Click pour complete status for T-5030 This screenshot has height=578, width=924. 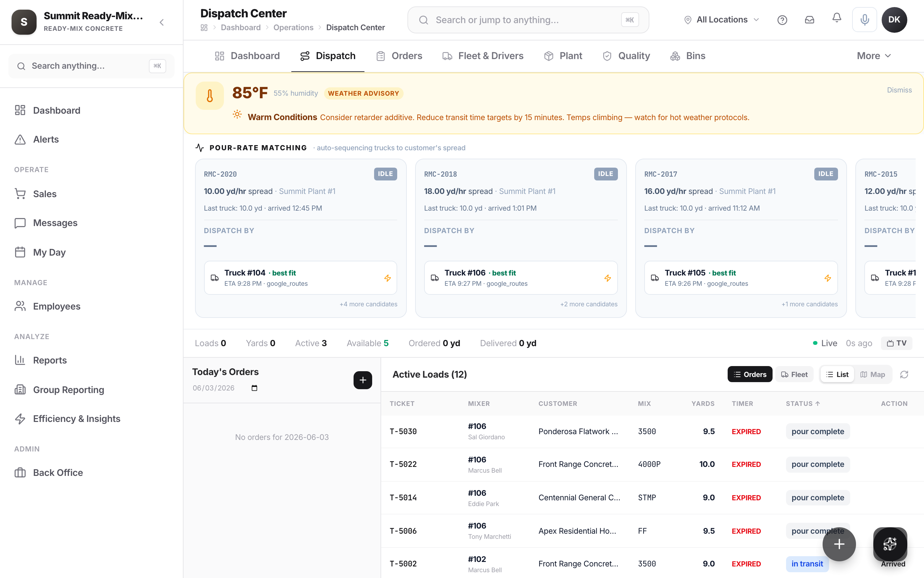pos(817,431)
